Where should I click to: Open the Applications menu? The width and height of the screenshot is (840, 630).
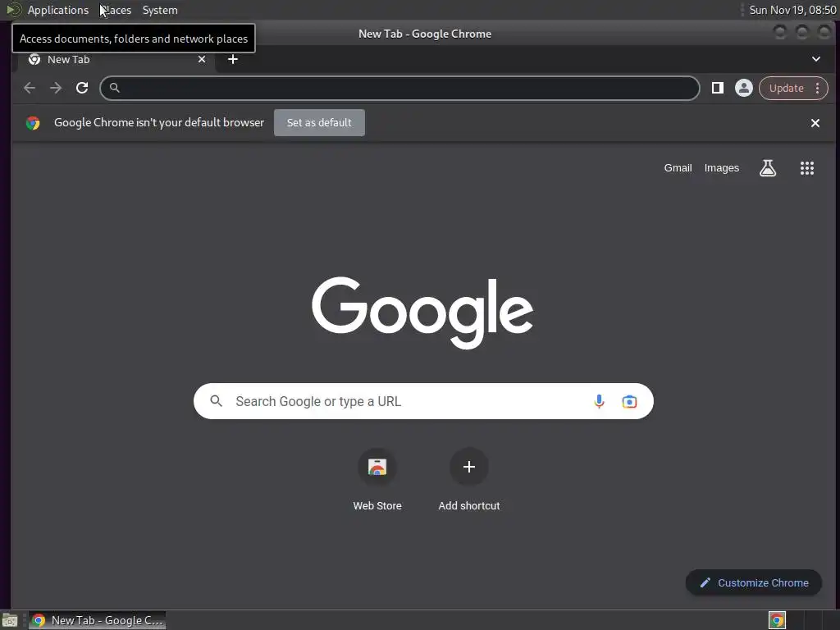click(58, 10)
